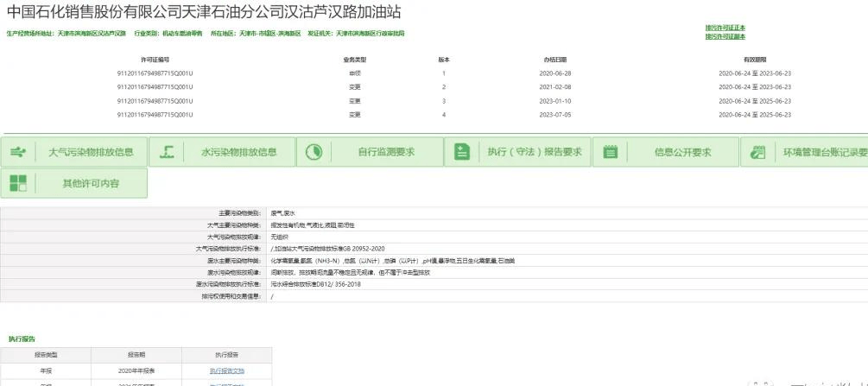The image size is (868, 386).
Task: Click the 报告期 column header
Action: click(x=136, y=355)
